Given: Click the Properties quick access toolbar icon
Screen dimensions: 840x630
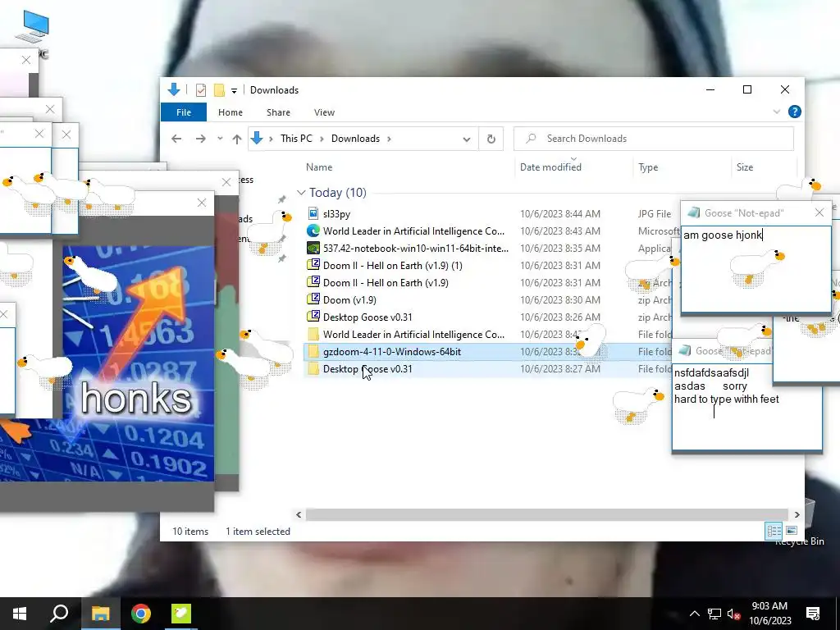Looking at the screenshot, I should coord(201,90).
